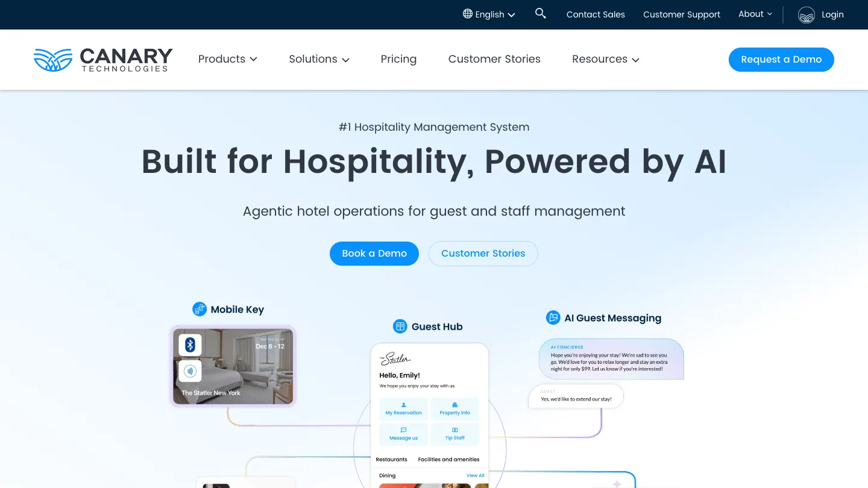
Task: Open the search magnifier icon
Action: coord(541,13)
